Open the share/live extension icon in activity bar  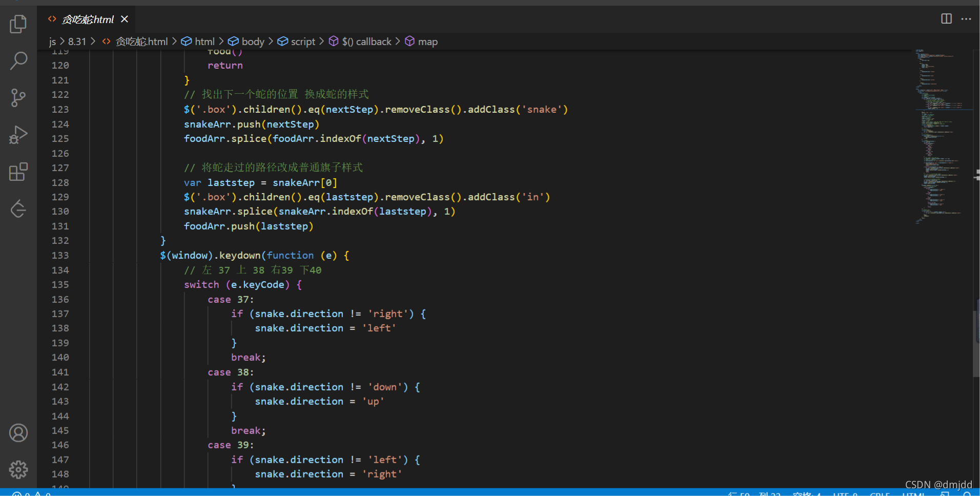point(18,209)
